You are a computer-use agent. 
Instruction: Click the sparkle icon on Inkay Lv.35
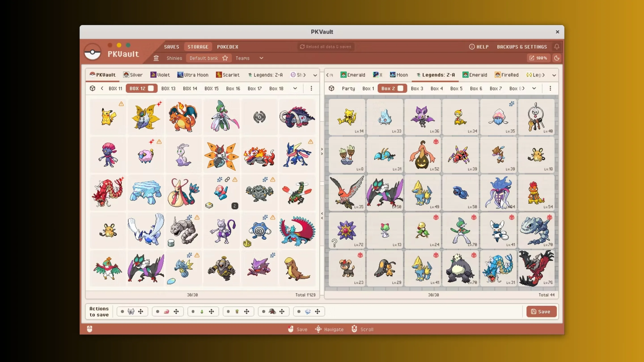pyautogui.click(x=512, y=104)
